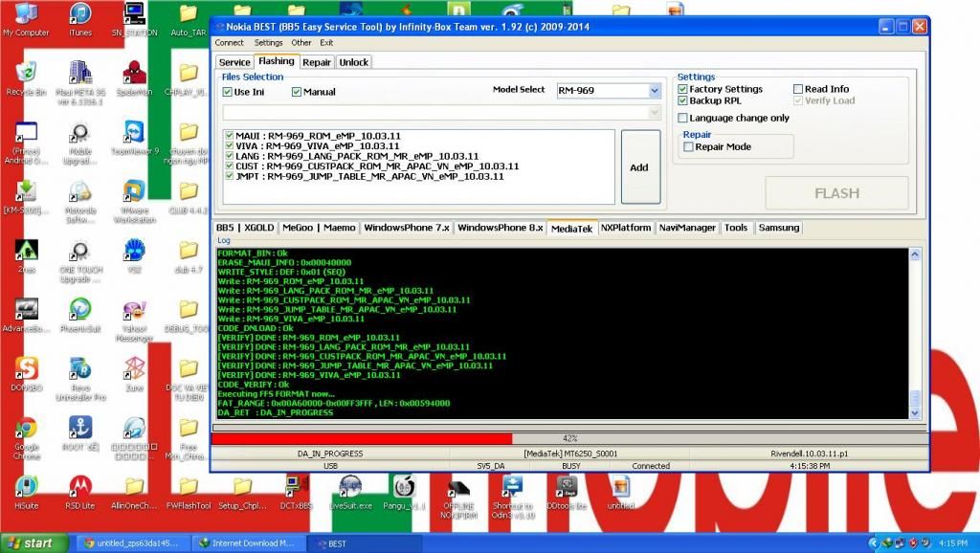980x553 pixels.
Task: Switch to untitled Chrome taskbar item
Action: click(x=134, y=543)
